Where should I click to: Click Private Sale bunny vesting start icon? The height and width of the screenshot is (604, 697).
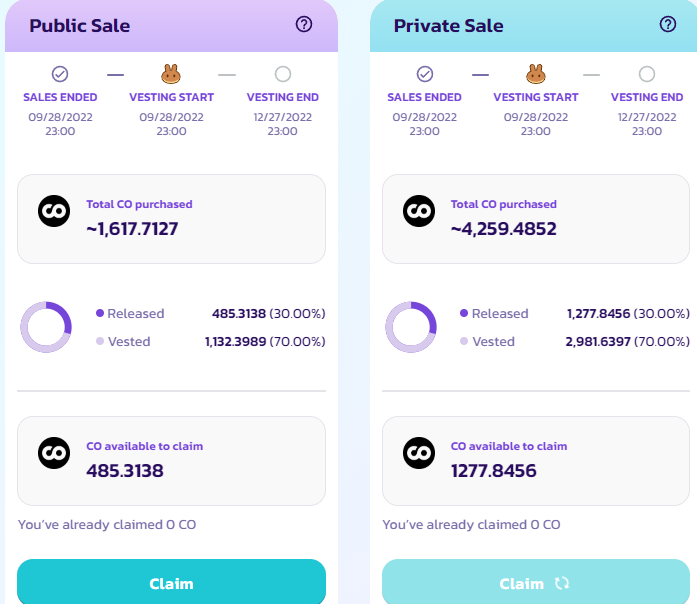535,74
